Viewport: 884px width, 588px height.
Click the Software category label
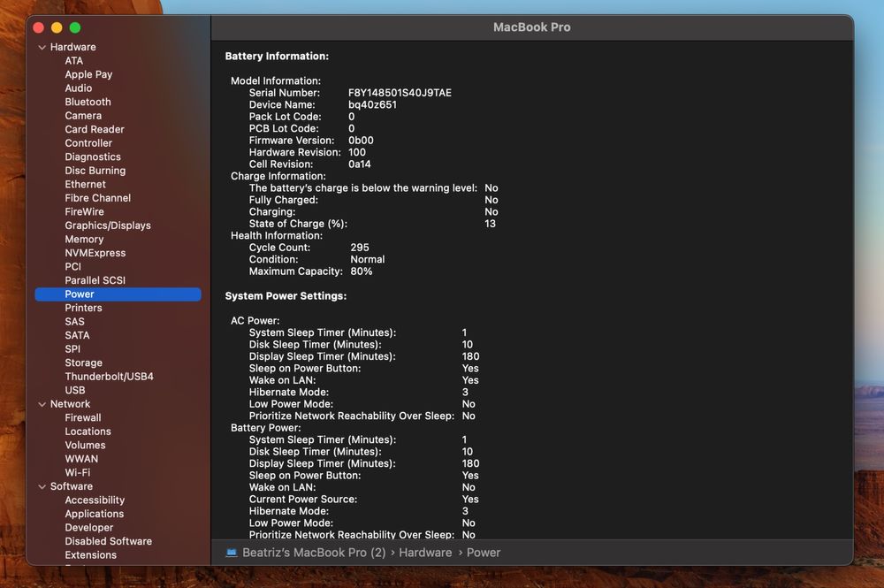click(71, 486)
